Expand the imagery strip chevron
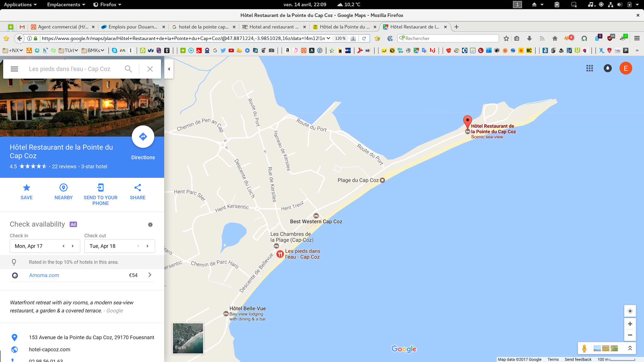Viewport: 644px width, 362px height. click(x=630, y=348)
